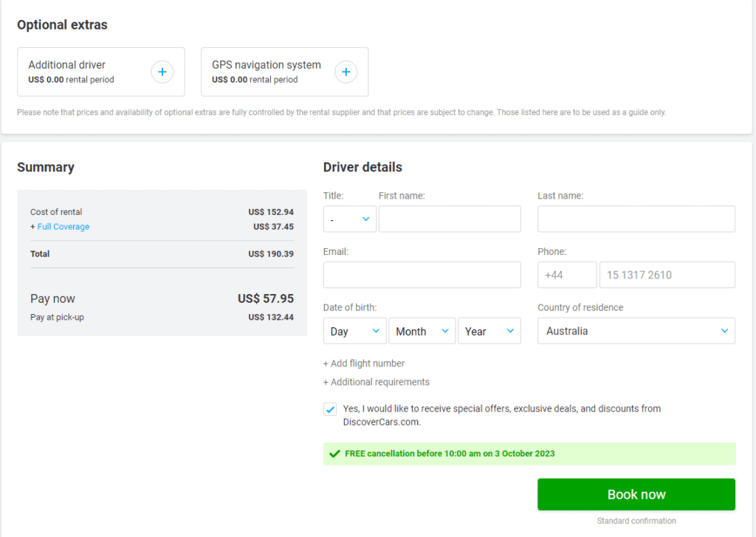Click the Last name input field
Screen dimensions: 756x537
click(636, 219)
